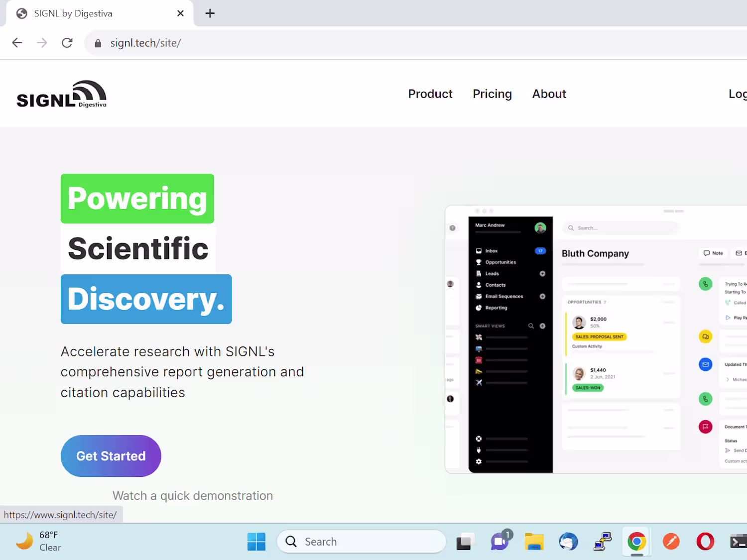Screen dimensions: 747x560
Task: Open the network computers taskbar app
Action: click(x=603, y=542)
